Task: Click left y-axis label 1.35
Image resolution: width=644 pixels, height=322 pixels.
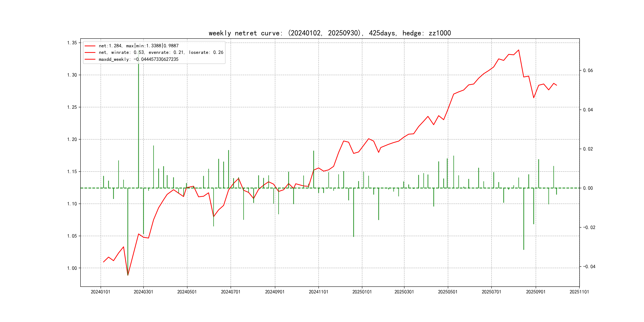Action: tap(72, 43)
